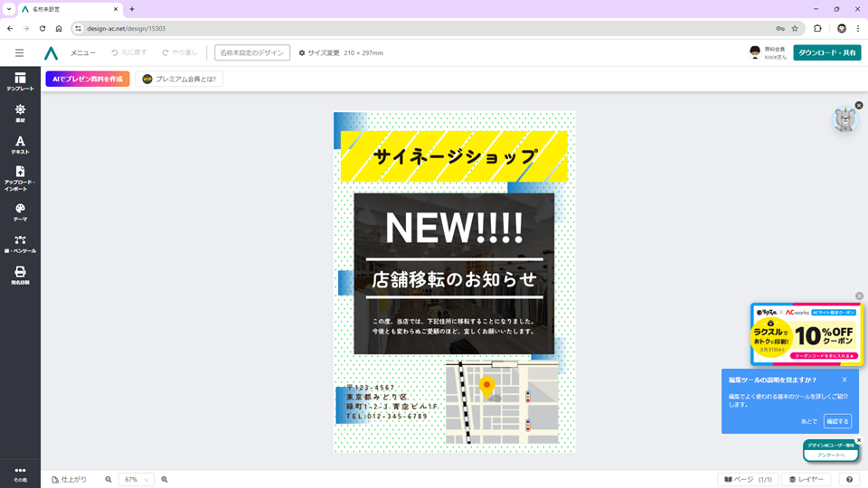Open the help question mark icon
The height and width of the screenshot is (488, 868).
[849, 479]
